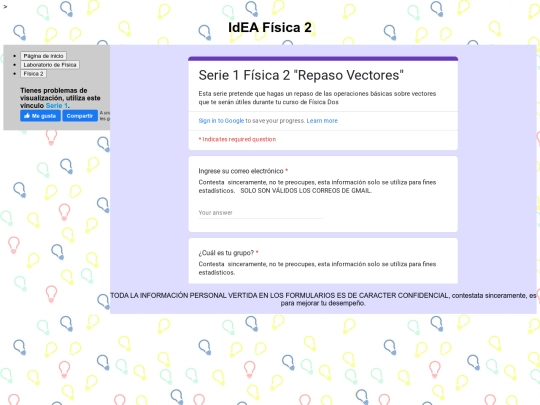The height and width of the screenshot is (405, 540).
Task: Click the Ingrese su correo electrónico label
Action: pyautogui.click(x=241, y=171)
